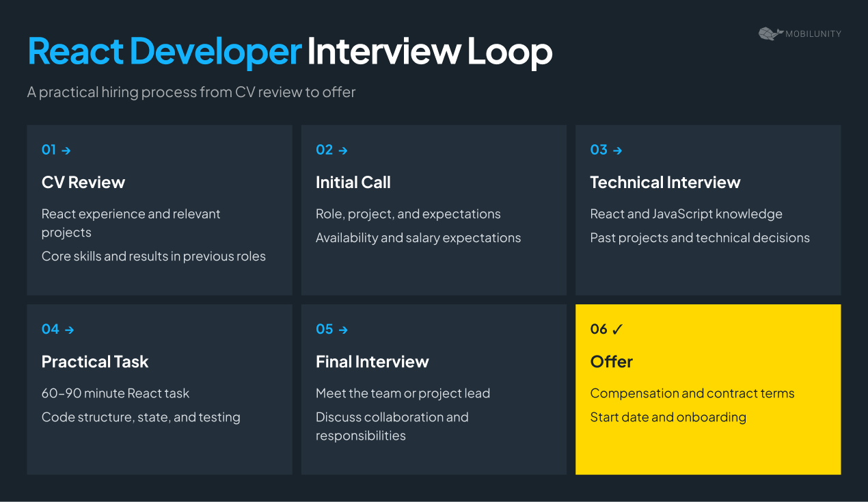Click the arrow next to step 05
This screenshot has height=502, width=868.
click(x=343, y=330)
